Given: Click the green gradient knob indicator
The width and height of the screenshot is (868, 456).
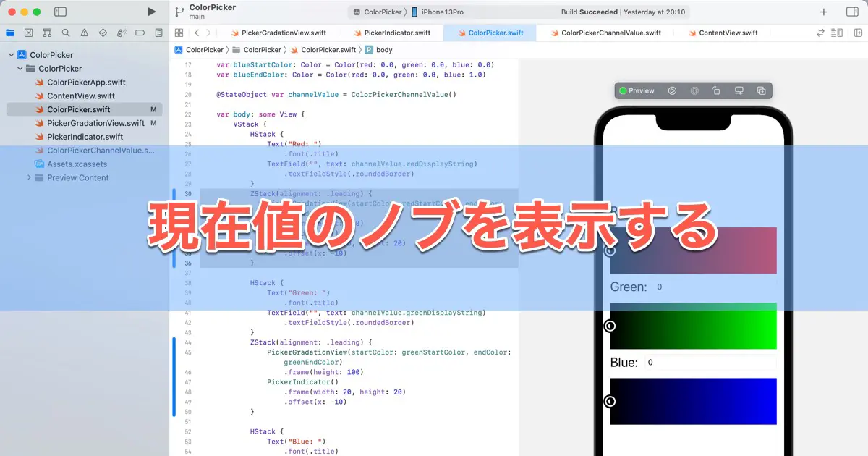Looking at the screenshot, I should [610, 326].
